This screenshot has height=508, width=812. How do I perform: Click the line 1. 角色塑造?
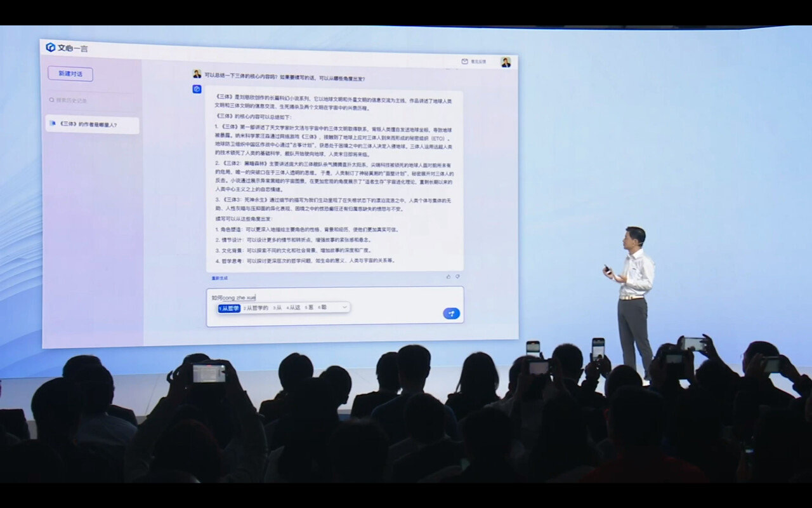306,229
